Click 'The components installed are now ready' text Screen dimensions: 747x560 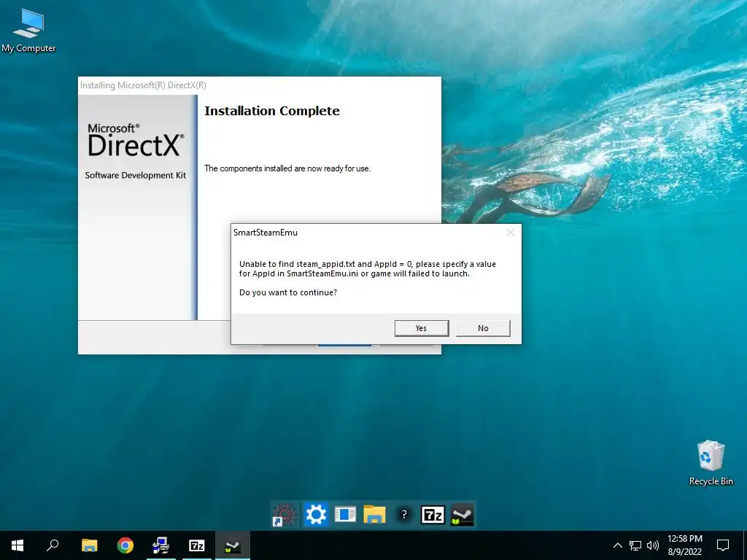tap(287, 168)
